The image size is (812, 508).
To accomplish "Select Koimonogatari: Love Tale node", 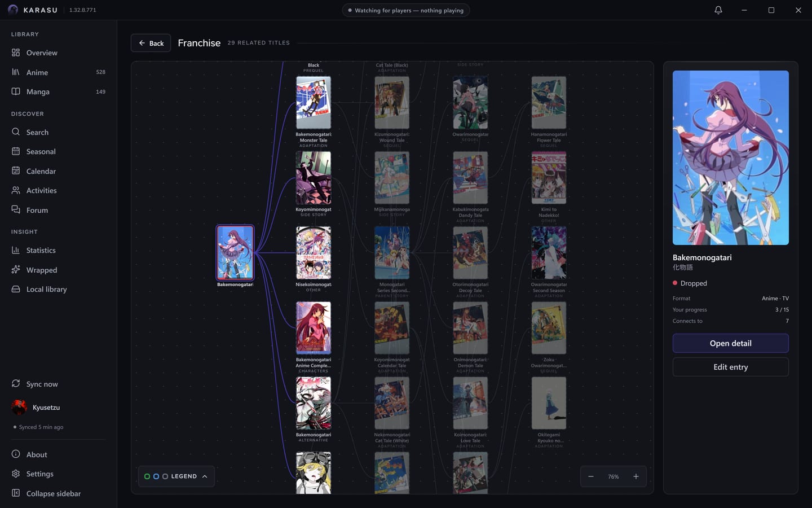I will click(470, 403).
